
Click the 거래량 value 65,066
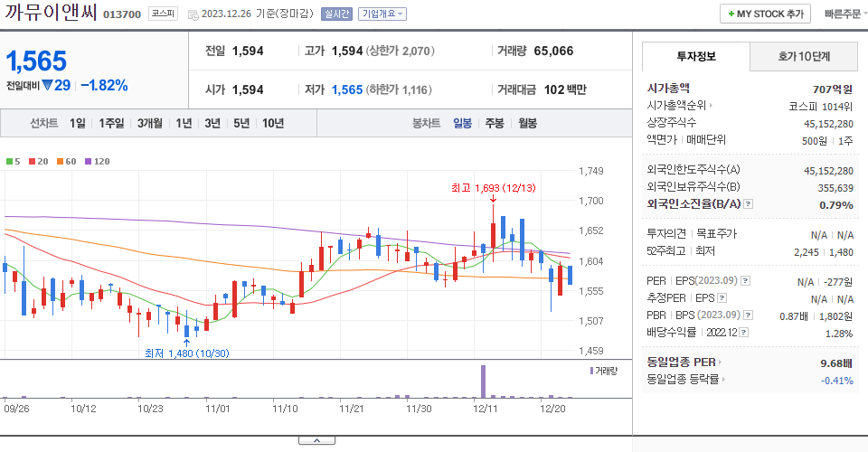(553, 51)
